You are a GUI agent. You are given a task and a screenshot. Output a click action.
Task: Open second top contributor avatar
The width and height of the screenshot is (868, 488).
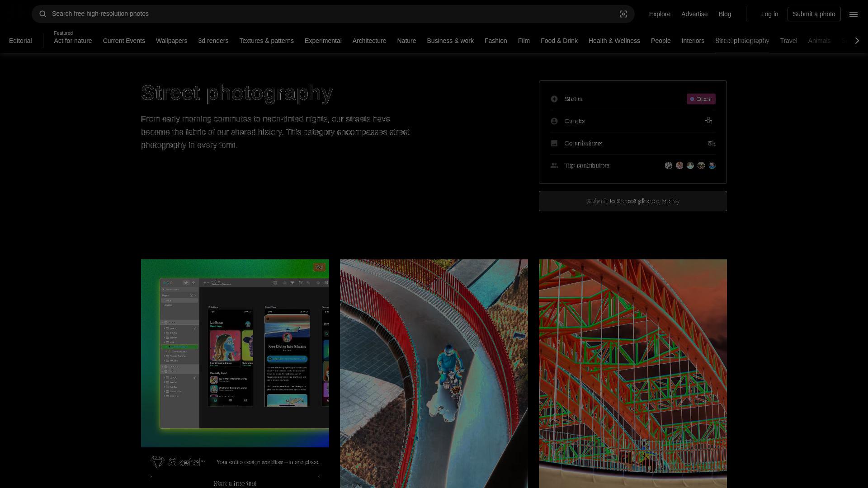tap(679, 165)
